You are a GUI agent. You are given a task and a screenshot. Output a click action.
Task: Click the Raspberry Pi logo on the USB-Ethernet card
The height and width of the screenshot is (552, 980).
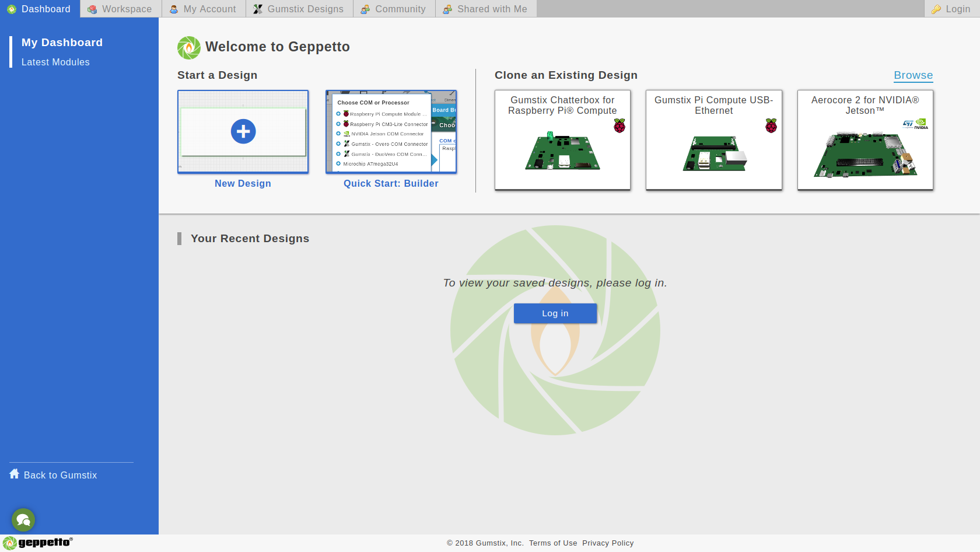(771, 125)
